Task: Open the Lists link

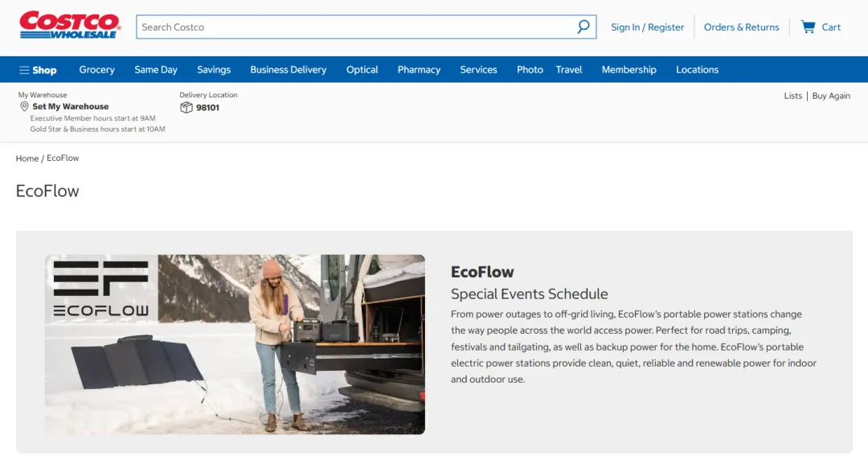Action: click(x=792, y=96)
